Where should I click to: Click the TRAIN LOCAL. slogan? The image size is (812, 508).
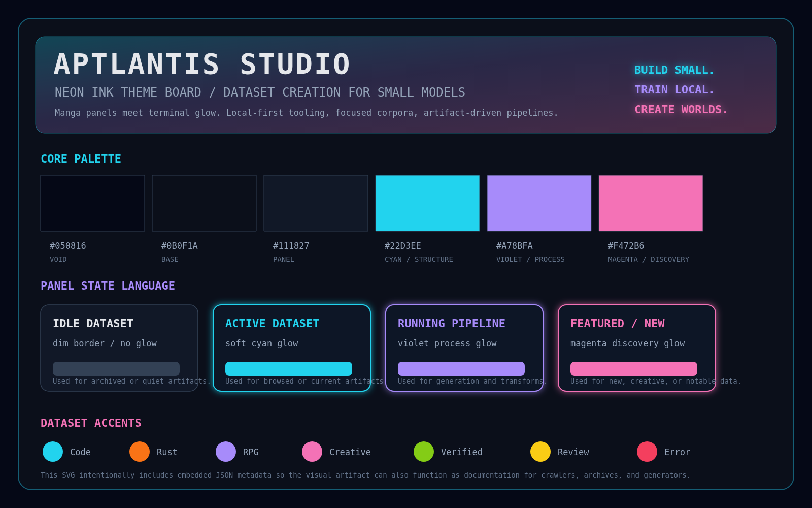point(674,90)
